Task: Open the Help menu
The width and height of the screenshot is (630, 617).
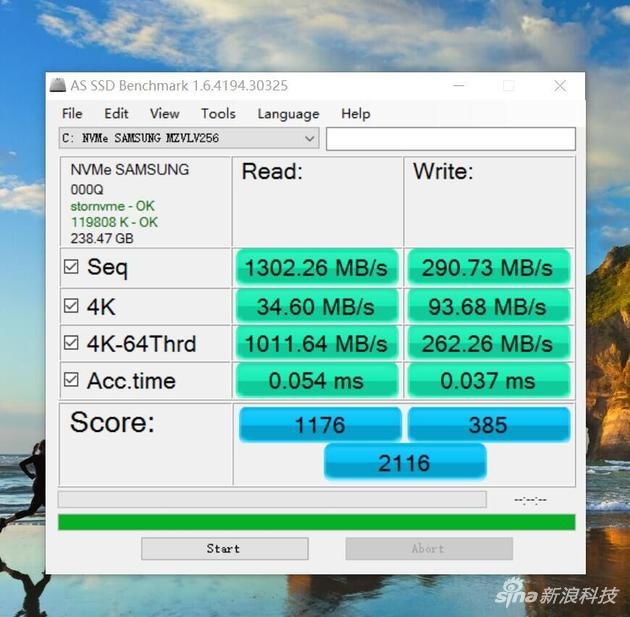Action: (356, 114)
